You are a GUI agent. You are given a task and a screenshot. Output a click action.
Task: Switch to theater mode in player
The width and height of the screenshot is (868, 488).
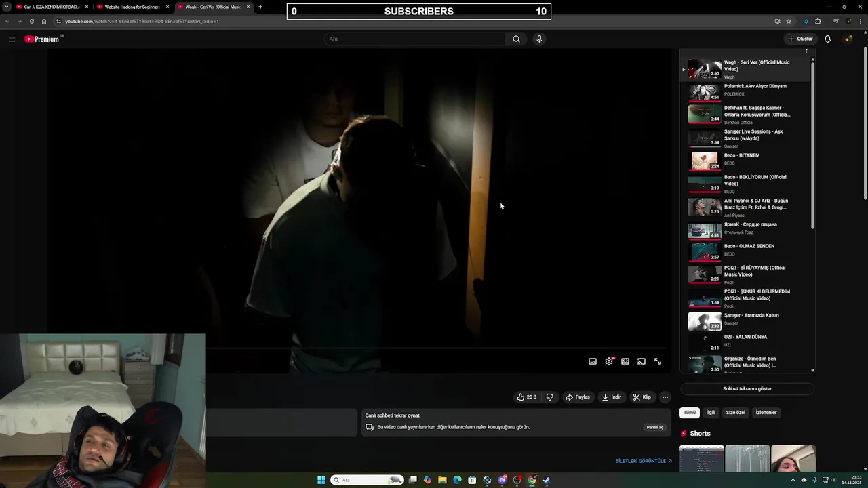pos(625,361)
